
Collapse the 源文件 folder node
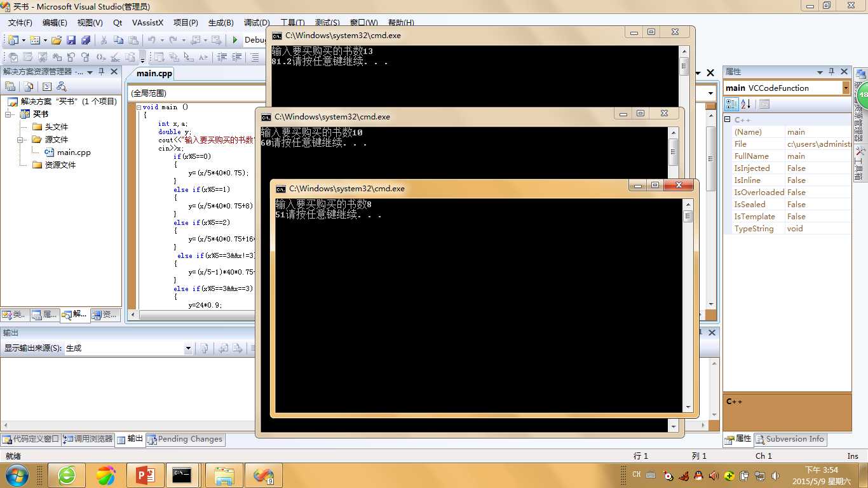20,140
